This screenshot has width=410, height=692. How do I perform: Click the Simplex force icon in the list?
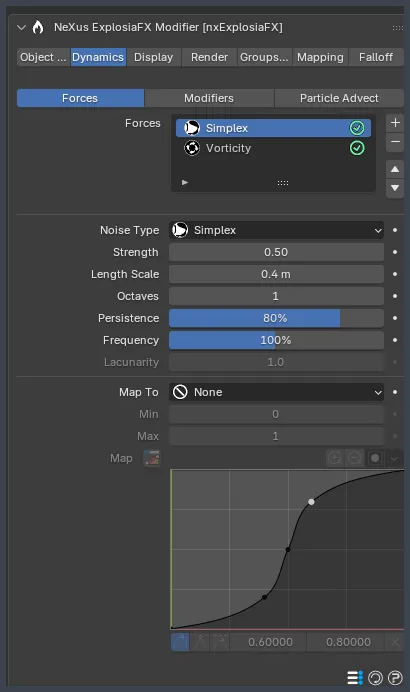192,128
